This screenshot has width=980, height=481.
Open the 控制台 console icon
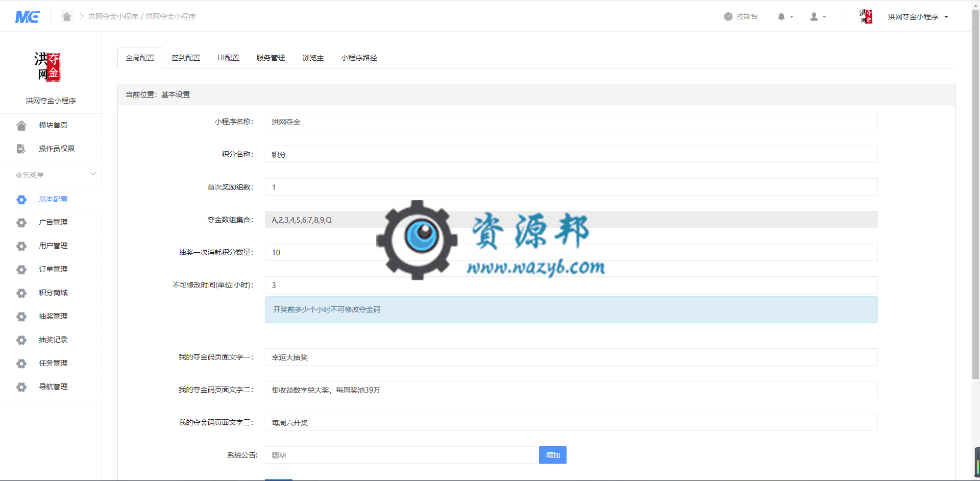tap(728, 17)
